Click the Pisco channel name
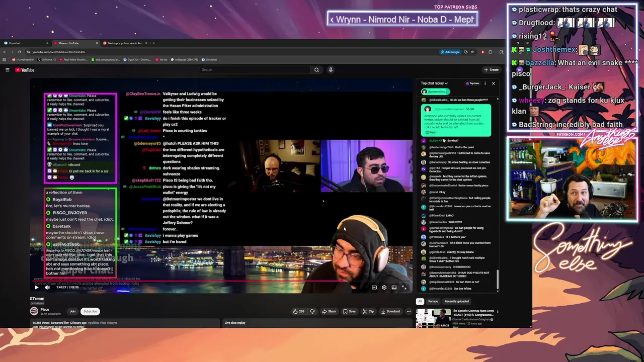The width and height of the screenshot is (644, 362). click(x=45, y=310)
